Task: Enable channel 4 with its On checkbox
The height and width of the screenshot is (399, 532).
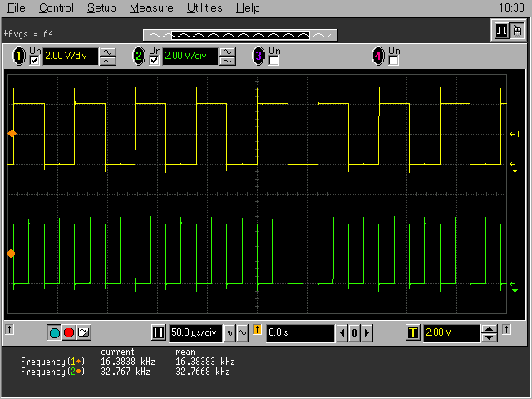Action: click(x=394, y=61)
